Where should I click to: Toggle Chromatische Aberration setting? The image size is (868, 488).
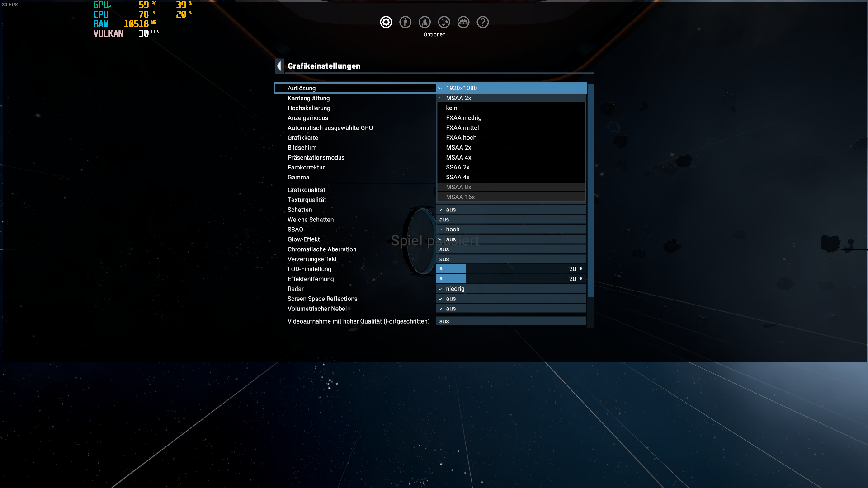pyautogui.click(x=511, y=249)
